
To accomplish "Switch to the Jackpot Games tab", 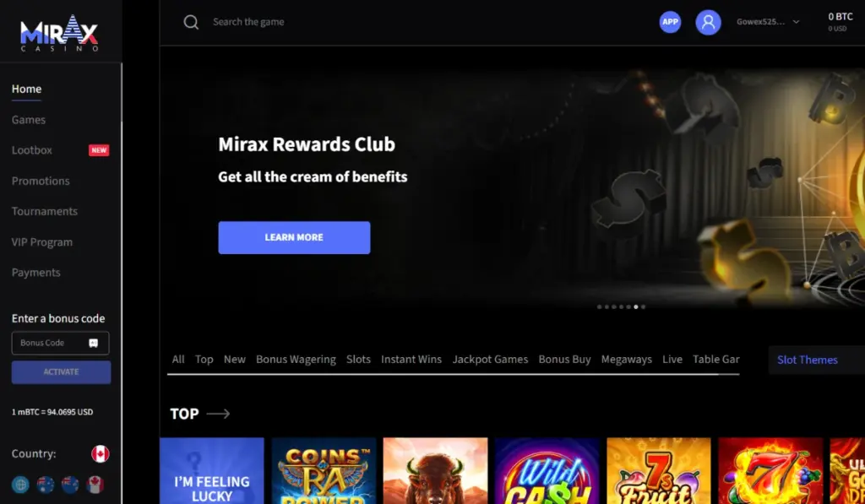I will click(x=490, y=359).
